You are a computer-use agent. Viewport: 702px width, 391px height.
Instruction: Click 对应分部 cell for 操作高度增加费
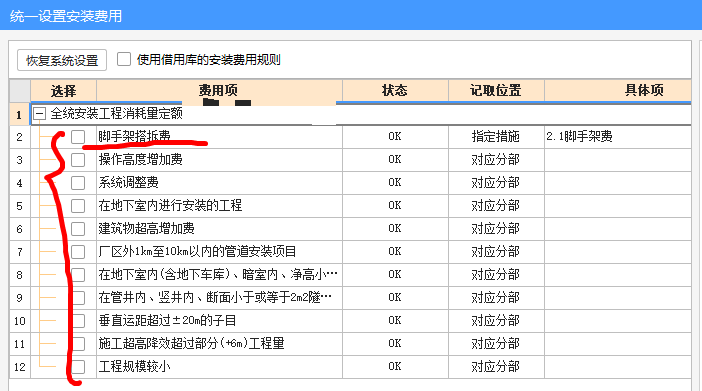496,159
